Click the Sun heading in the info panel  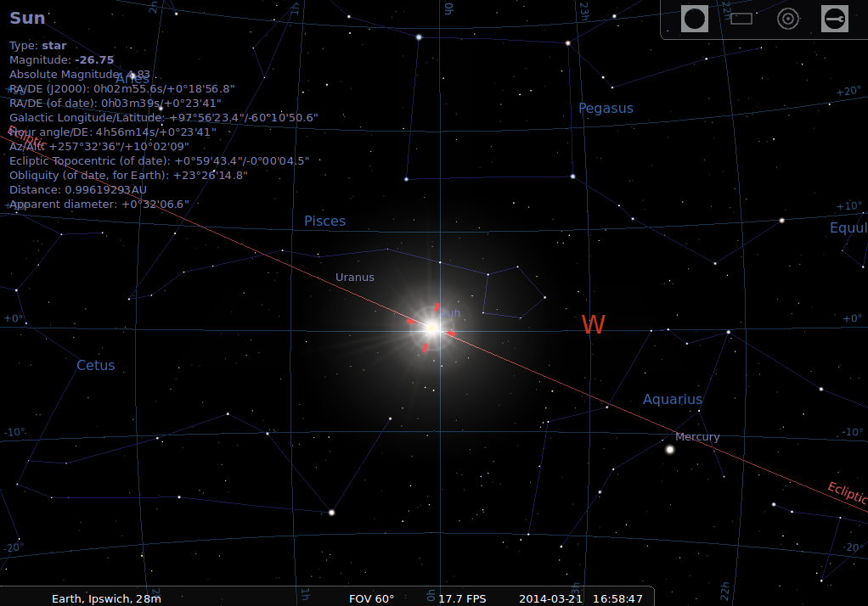coord(27,19)
